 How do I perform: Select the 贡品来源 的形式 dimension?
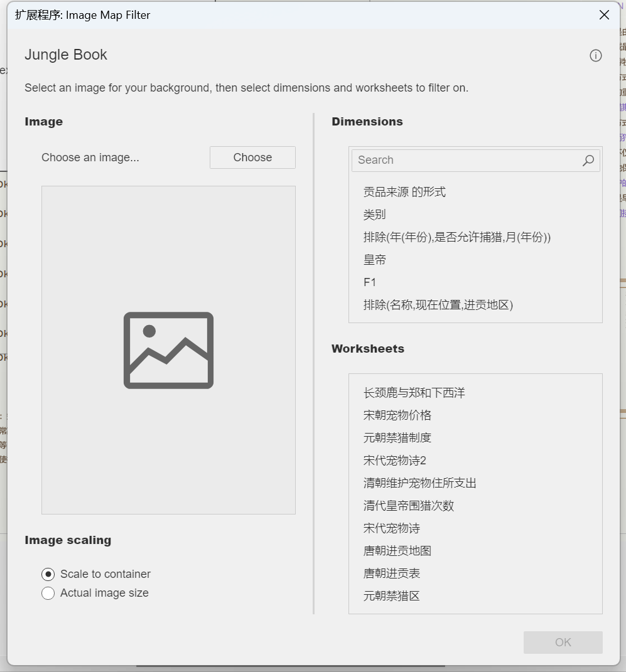pos(404,192)
